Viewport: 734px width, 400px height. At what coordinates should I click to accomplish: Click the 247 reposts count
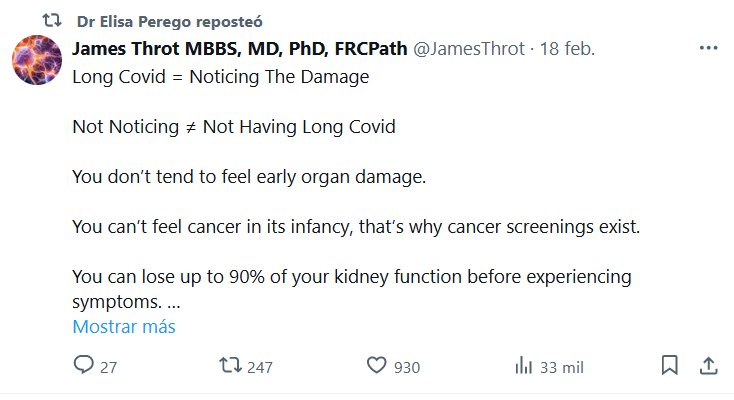pyautogui.click(x=259, y=367)
